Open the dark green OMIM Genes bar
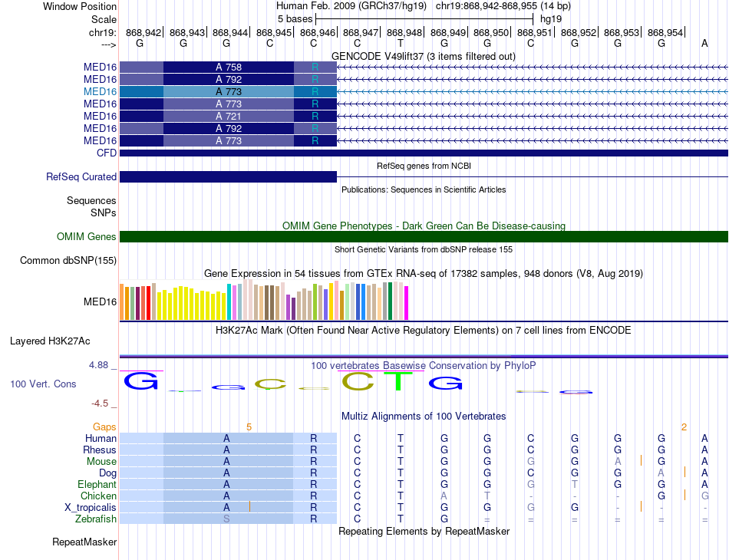The height and width of the screenshot is (560, 729). point(424,236)
